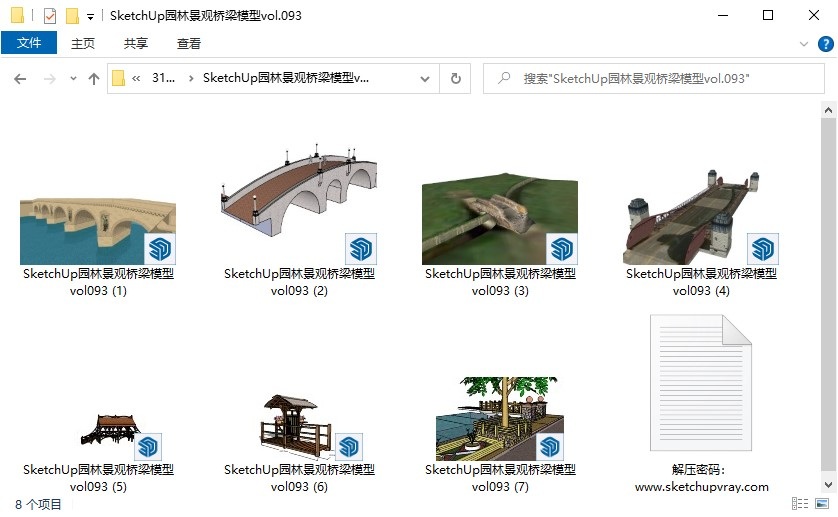Refresh the current folder view
838x517 pixels.
click(x=455, y=79)
